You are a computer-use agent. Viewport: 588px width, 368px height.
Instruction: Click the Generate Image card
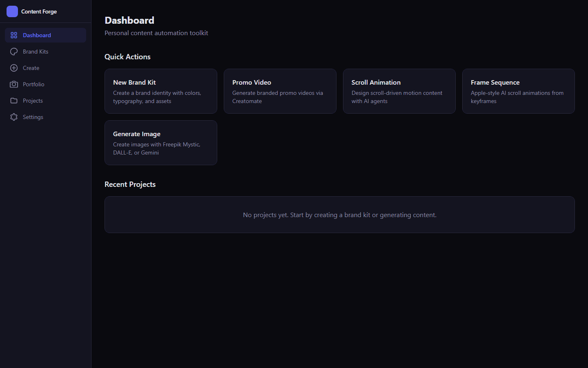[160, 143]
